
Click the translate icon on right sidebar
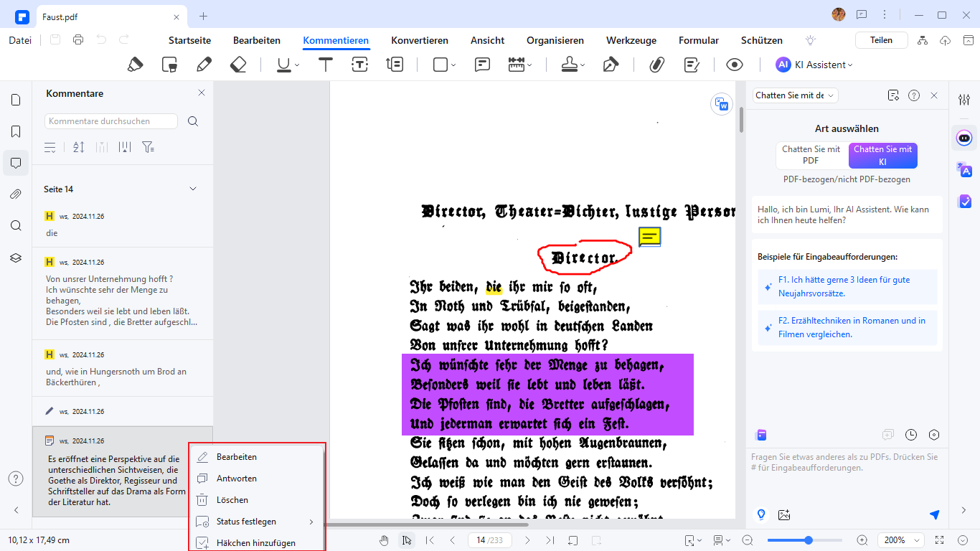point(964,169)
